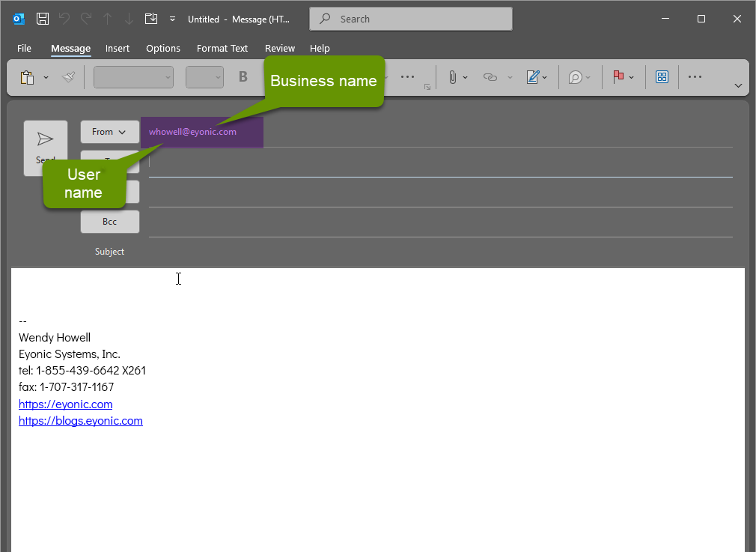
Task: Open the Format Text menu
Action: click(x=222, y=48)
